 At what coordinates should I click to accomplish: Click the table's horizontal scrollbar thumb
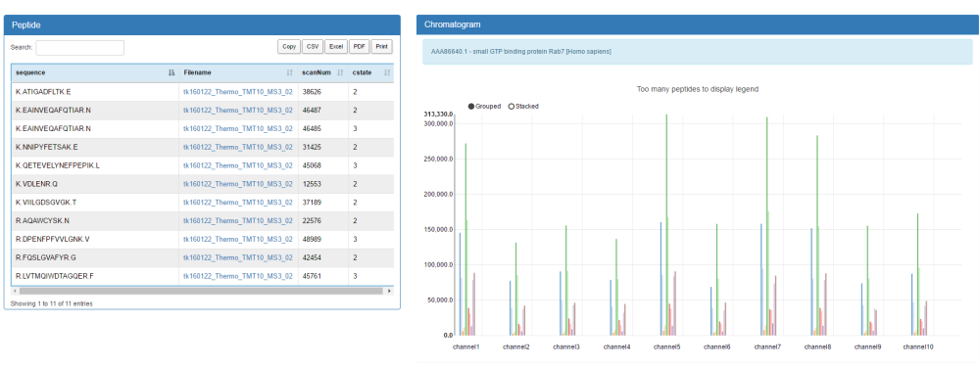[201, 291]
